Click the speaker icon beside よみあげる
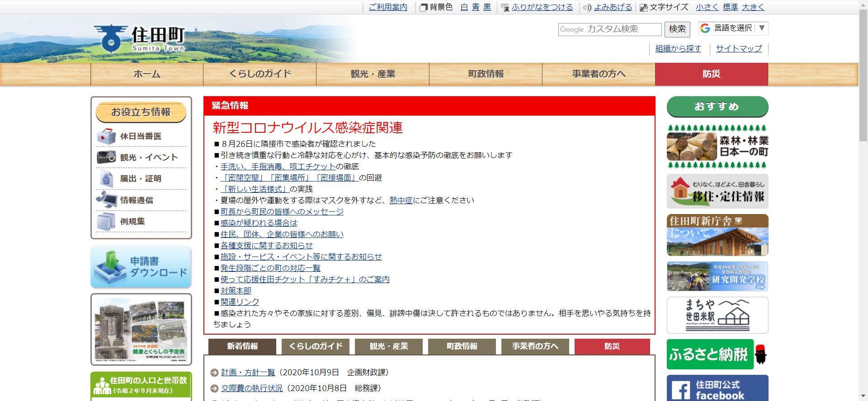Screen dimensions: 868x401 [587, 7]
